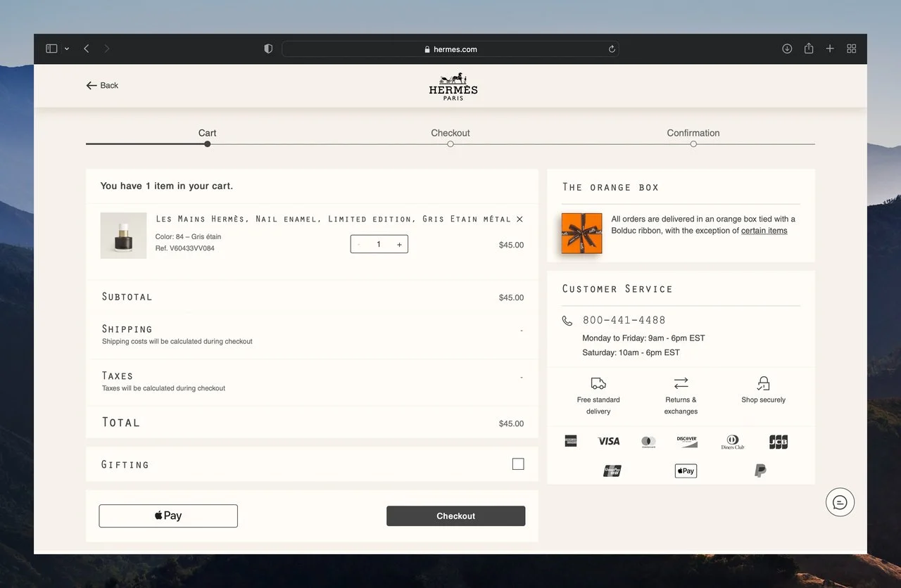
Task: Show Safari tab overview grid icon
Action: 852,49
